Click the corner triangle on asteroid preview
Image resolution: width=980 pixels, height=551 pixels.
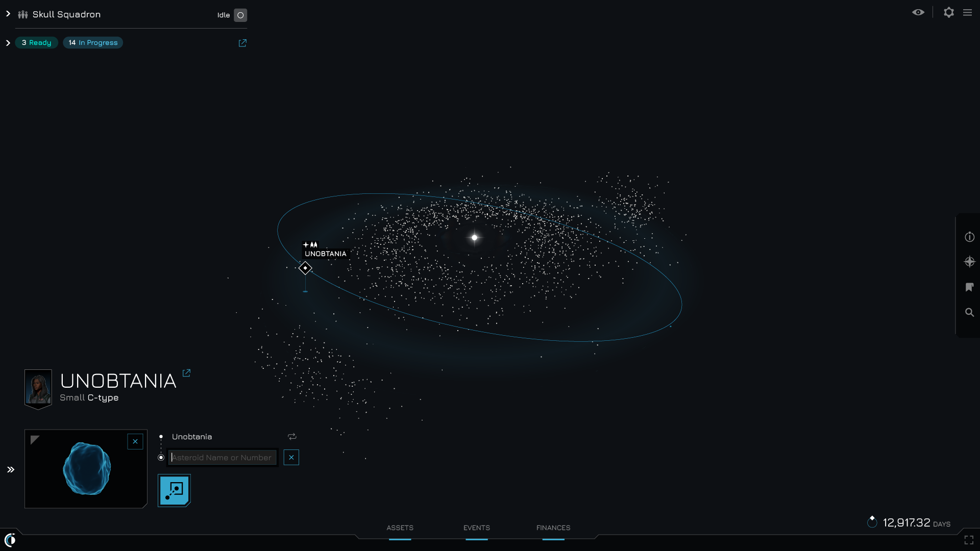pos(34,440)
